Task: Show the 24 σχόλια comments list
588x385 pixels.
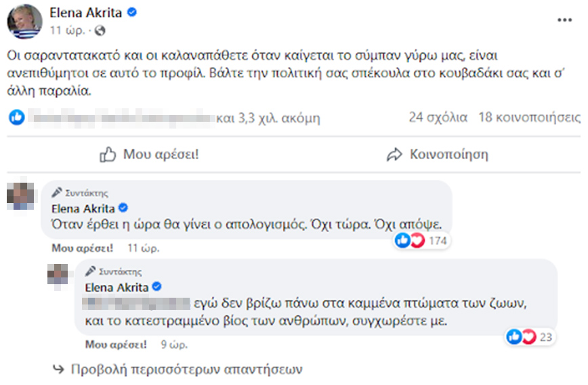Action: tap(438, 118)
